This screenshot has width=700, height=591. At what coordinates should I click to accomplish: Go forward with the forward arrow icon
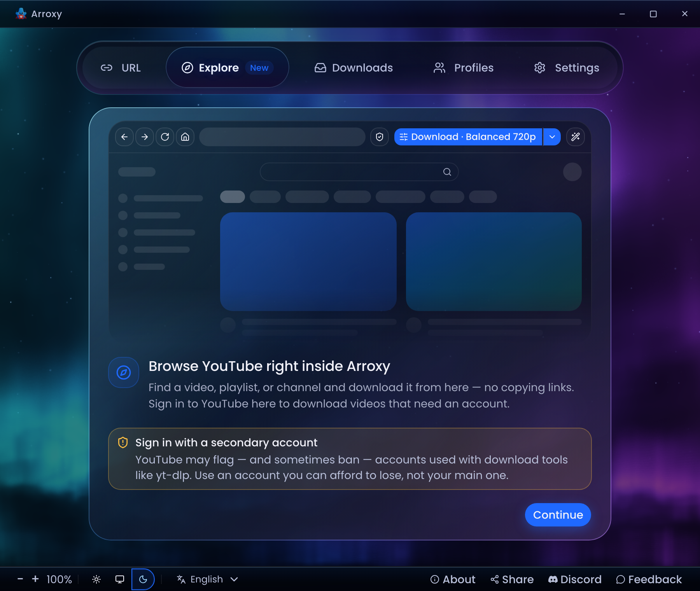click(145, 137)
